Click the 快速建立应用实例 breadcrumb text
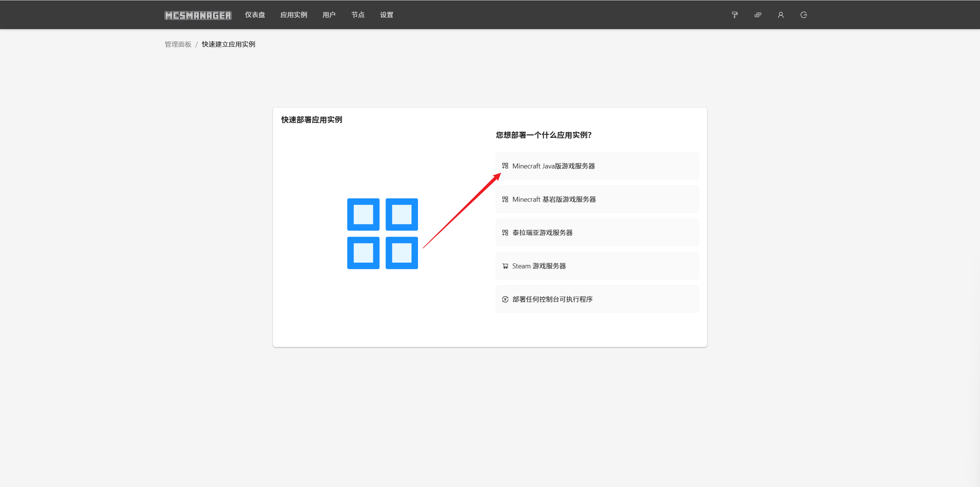This screenshot has width=980, height=487. coord(229,44)
